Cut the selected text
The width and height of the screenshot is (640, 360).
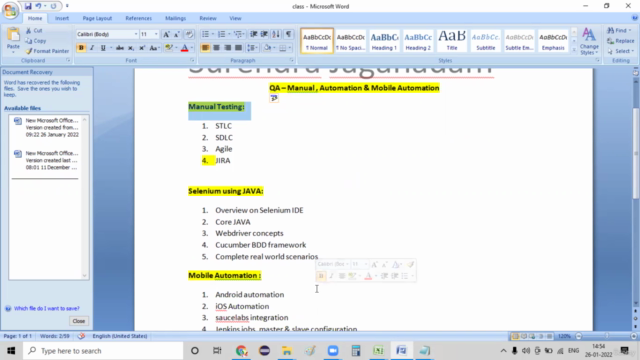34,31
